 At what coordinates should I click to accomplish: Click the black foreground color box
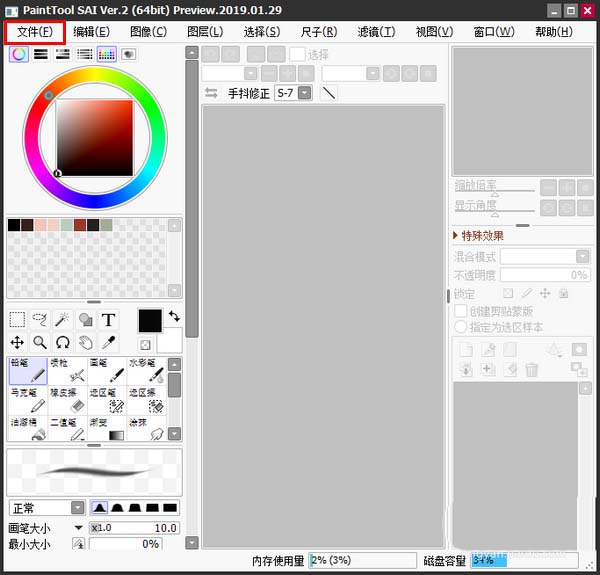click(150, 321)
